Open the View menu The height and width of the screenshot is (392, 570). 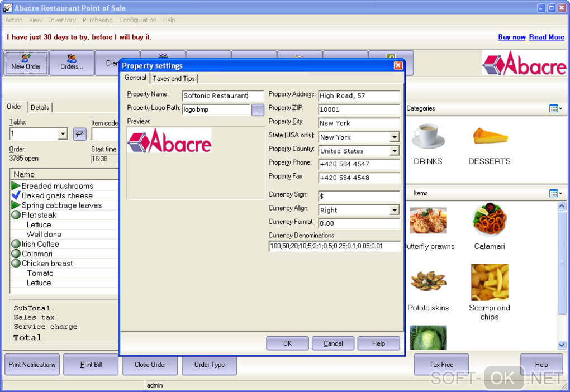(36, 20)
